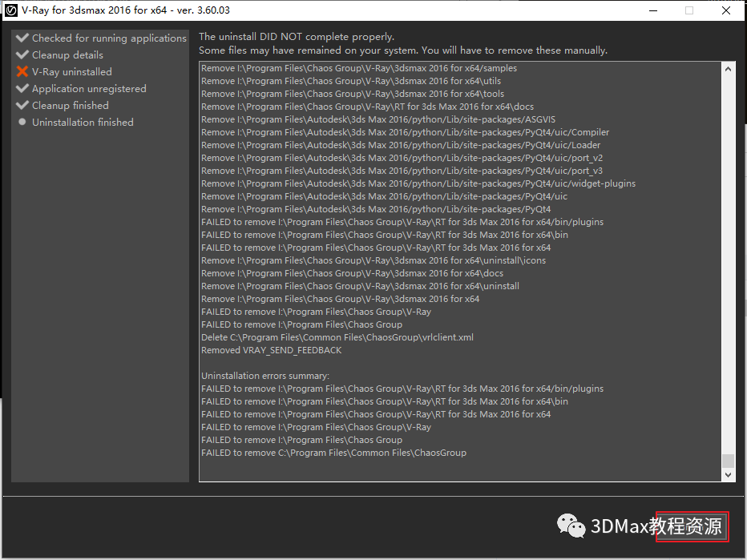
Task: Select Remove line ending 'x64\uninstall'
Action: coord(360,286)
